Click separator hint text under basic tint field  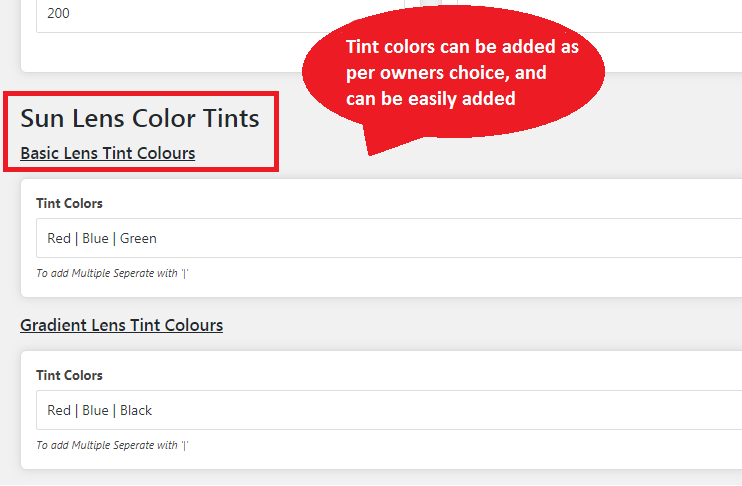(x=113, y=273)
